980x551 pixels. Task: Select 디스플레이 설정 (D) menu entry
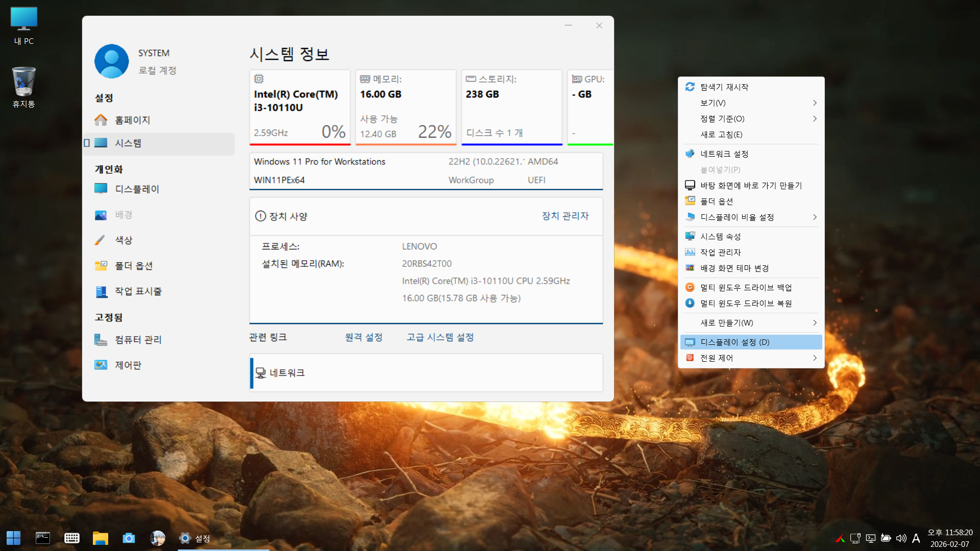pos(734,342)
